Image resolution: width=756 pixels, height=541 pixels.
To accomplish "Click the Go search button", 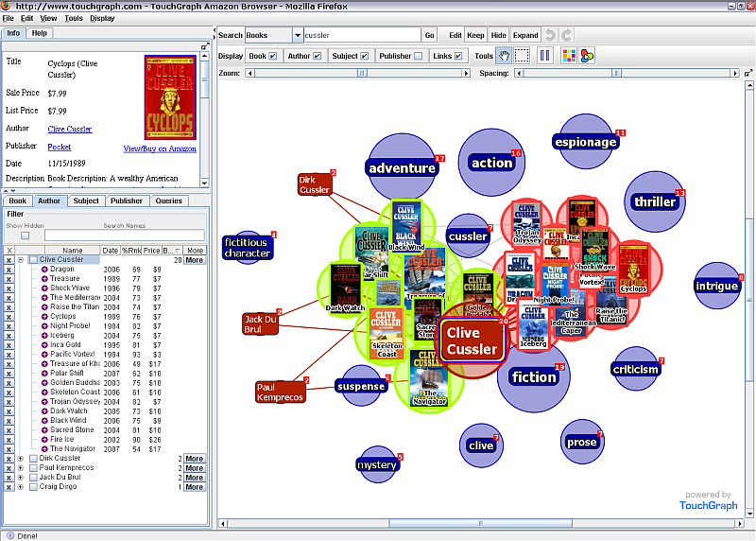I will coord(430,35).
